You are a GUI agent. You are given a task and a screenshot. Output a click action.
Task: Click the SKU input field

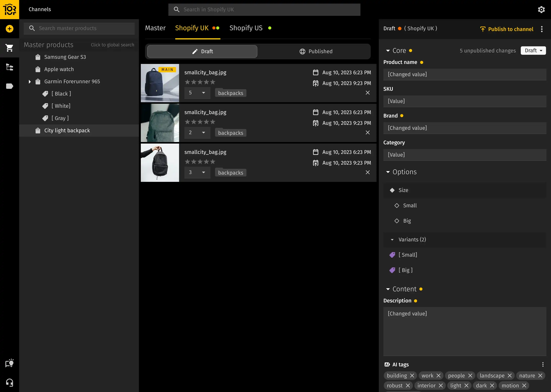tap(465, 101)
